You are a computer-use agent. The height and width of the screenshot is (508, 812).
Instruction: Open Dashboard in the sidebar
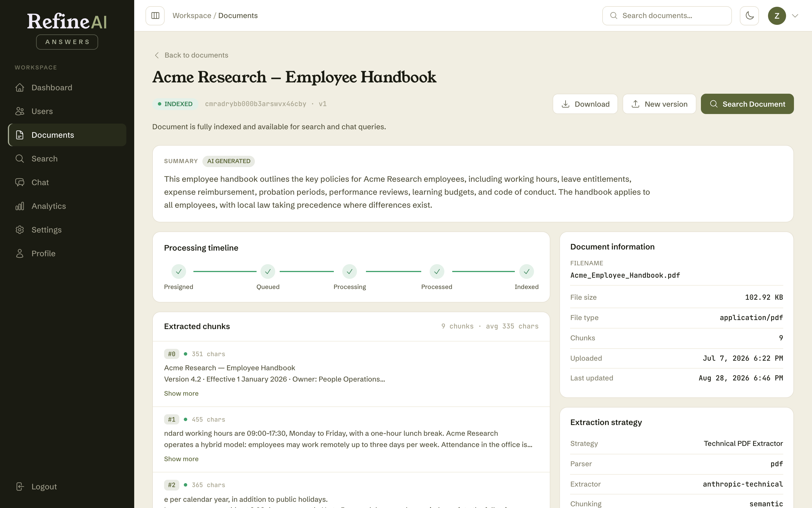tap(67, 88)
